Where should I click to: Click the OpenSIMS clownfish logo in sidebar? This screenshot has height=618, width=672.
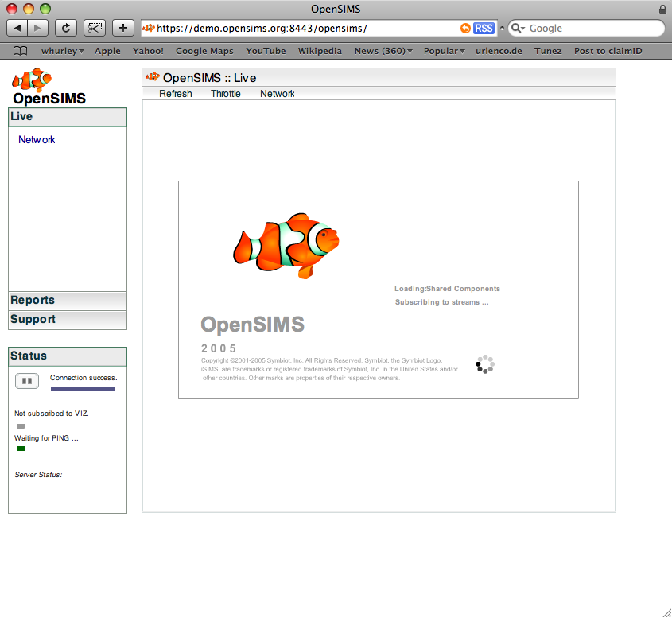tap(32, 80)
